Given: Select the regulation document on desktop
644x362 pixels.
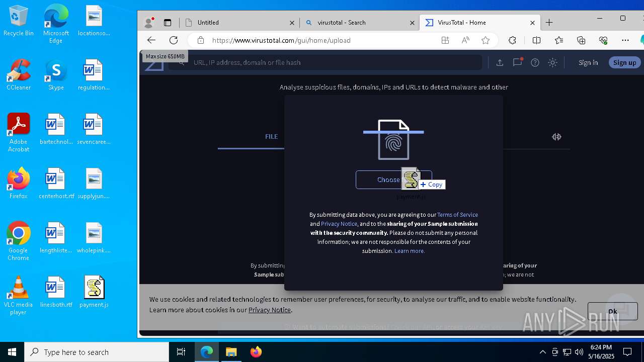Looking at the screenshot, I should coord(94,75).
